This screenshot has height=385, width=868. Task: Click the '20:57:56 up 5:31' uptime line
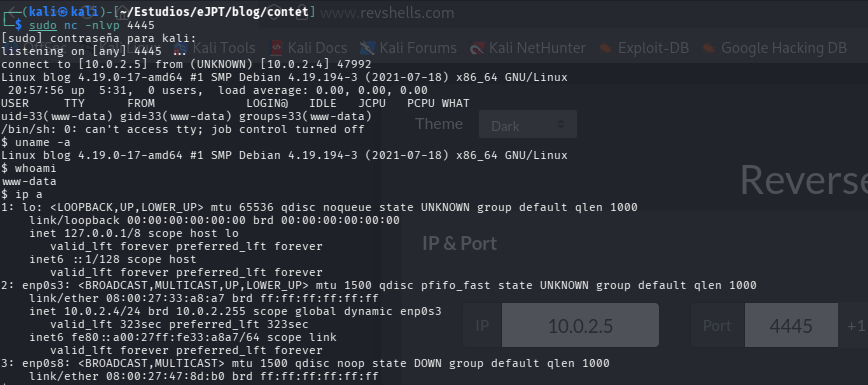pos(218,90)
